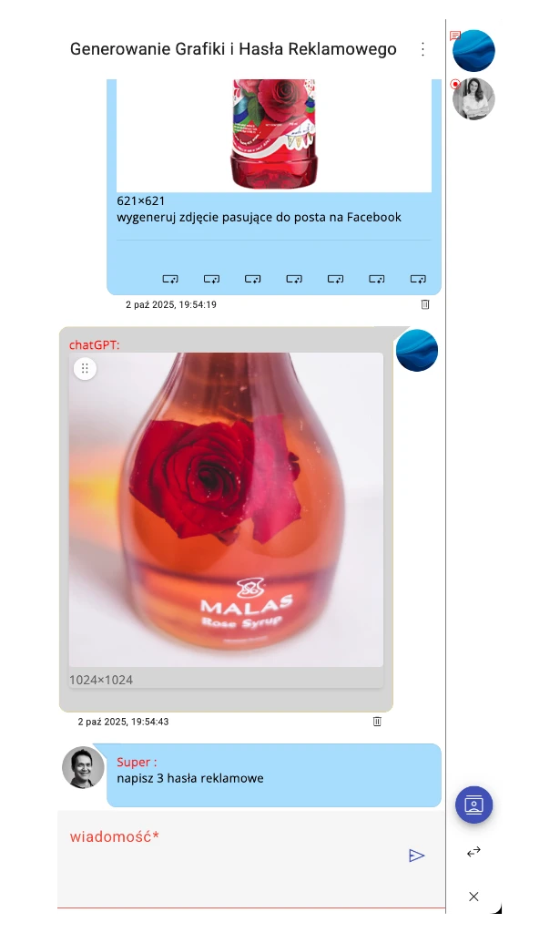The height and width of the screenshot is (933, 560).
Task: Select the woman's profile avatar in sidebar
Action: (473, 98)
